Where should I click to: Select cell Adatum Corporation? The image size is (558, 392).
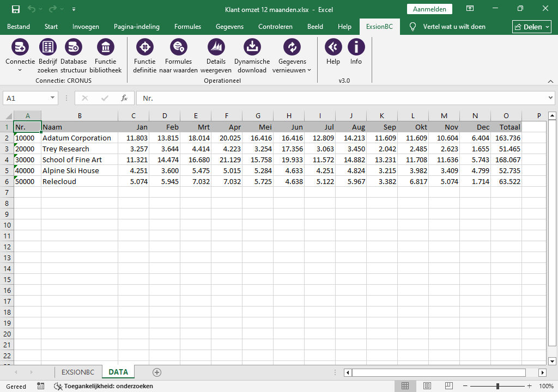[80, 138]
